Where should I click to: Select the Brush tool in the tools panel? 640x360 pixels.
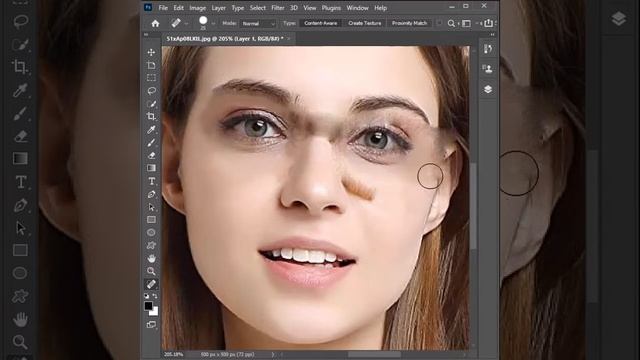click(151, 142)
